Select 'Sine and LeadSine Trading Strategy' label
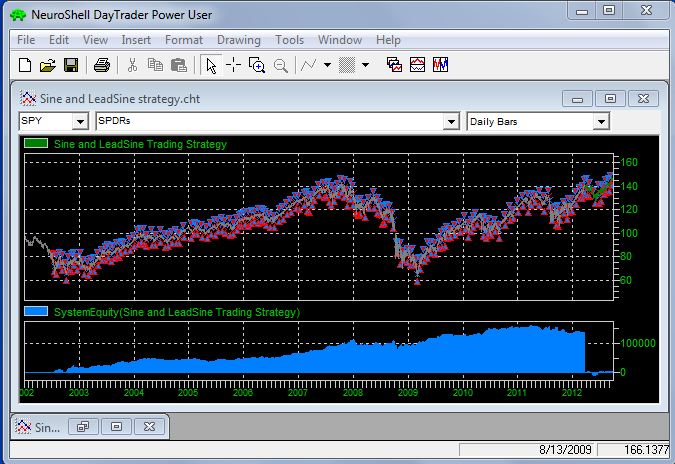The width and height of the screenshot is (675, 464). pyautogui.click(x=140, y=144)
